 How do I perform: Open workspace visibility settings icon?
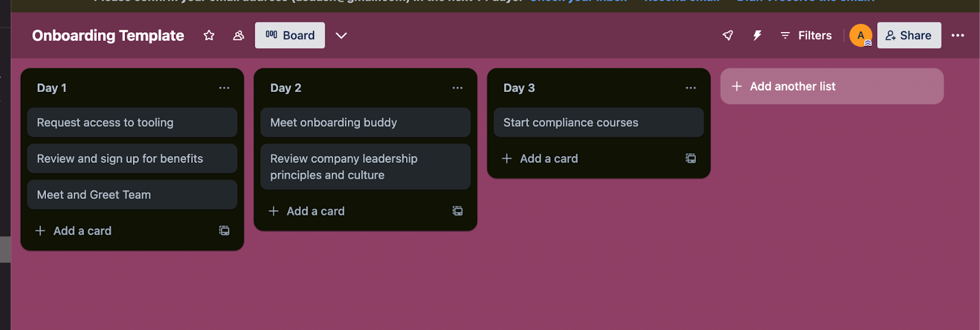(239, 36)
